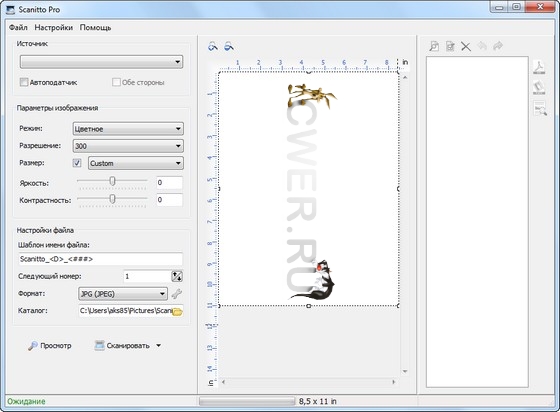Expand the Разрешение dropdown showing 300
This screenshot has height=412, width=560.
coord(128,146)
